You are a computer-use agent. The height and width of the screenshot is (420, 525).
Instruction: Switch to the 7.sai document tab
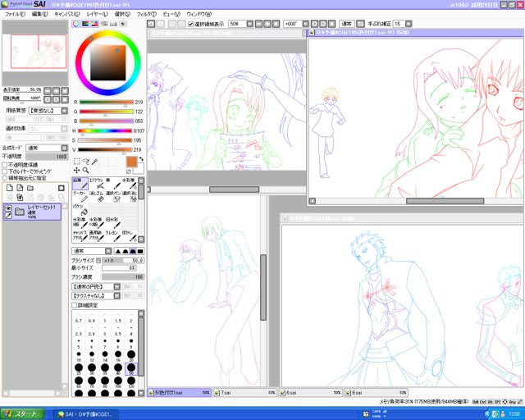(x=245, y=393)
